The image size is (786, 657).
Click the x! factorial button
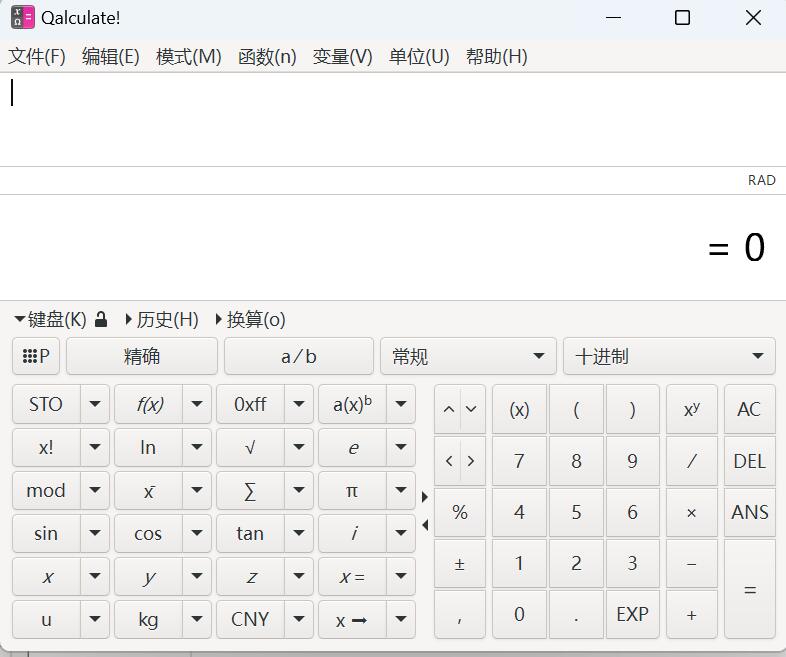click(x=46, y=447)
